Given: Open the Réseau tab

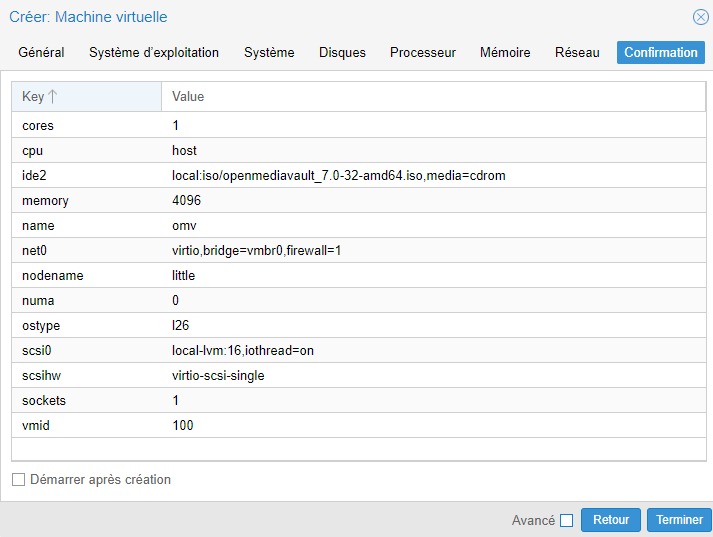Looking at the screenshot, I should (x=577, y=53).
